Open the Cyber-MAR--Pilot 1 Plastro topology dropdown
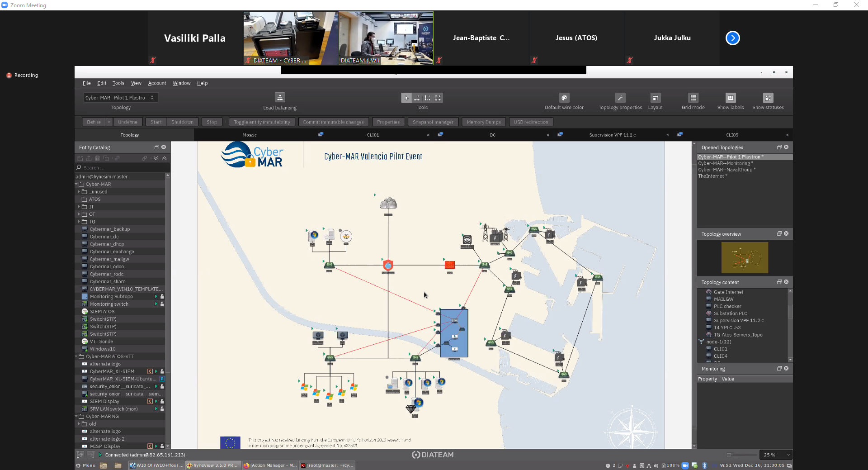The image size is (868, 470). pyautogui.click(x=120, y=98)
